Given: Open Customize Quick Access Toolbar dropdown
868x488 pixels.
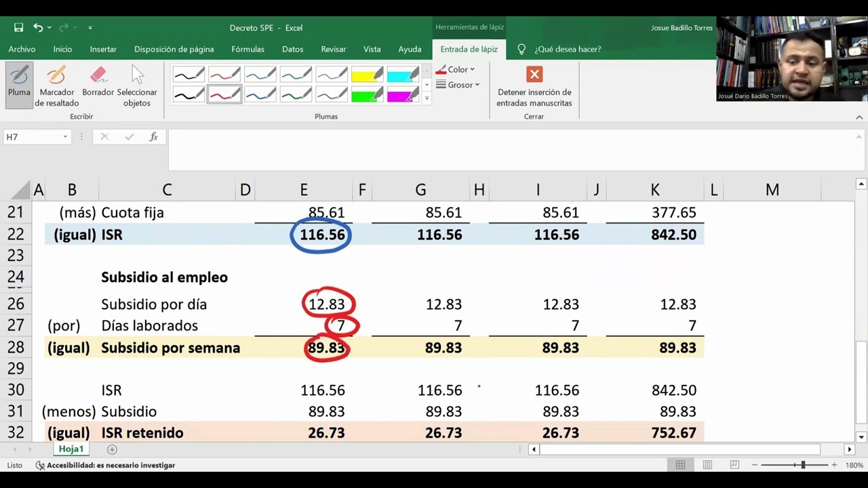Looking at the screenshot, I should (90, 28).
